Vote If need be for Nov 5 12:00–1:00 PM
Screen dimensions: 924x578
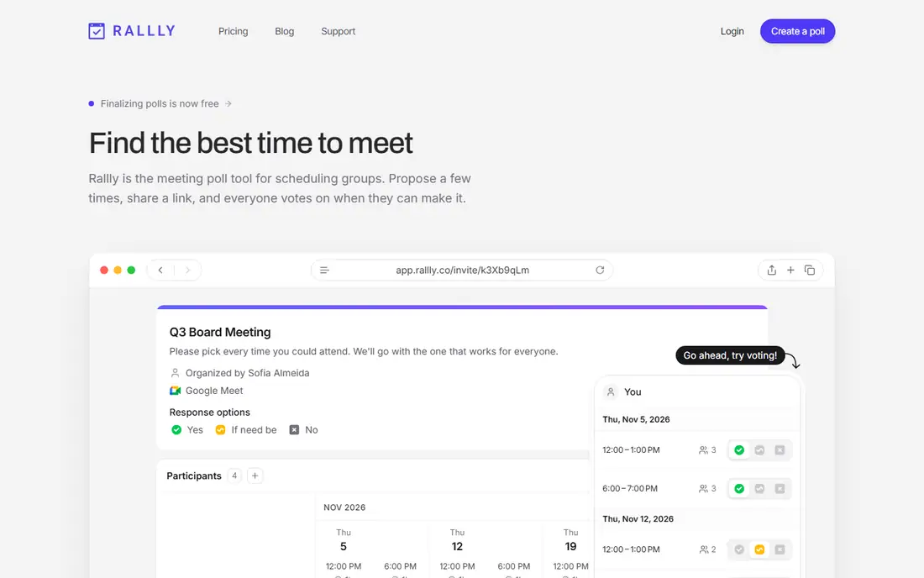point(759,450)
